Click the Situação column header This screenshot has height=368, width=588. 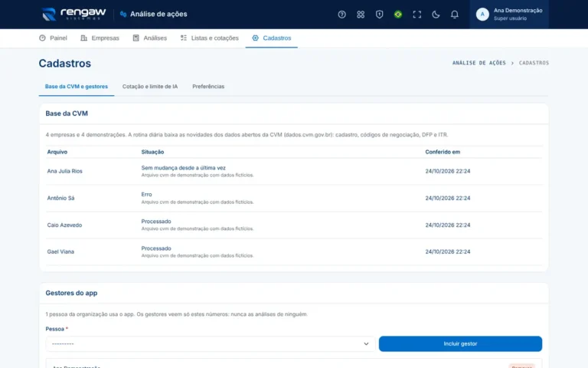(x=152, y=152)
